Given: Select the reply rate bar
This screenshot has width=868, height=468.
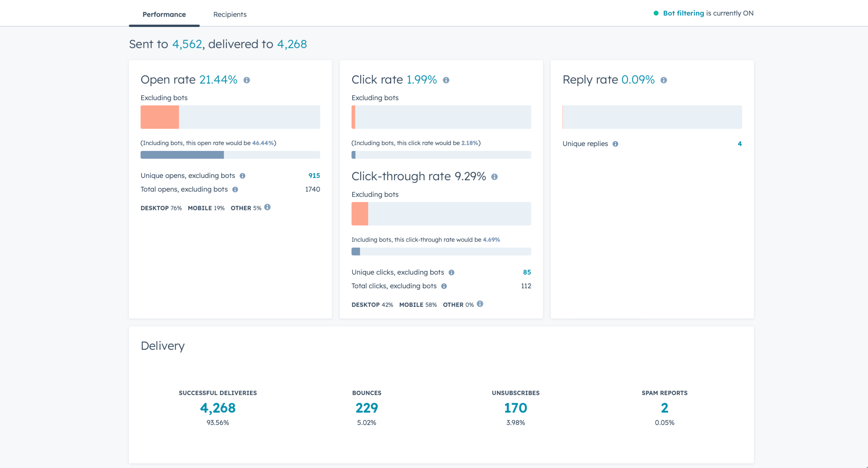Looking at the screenshot, I should pyautogui.click(x=652, y=117).
